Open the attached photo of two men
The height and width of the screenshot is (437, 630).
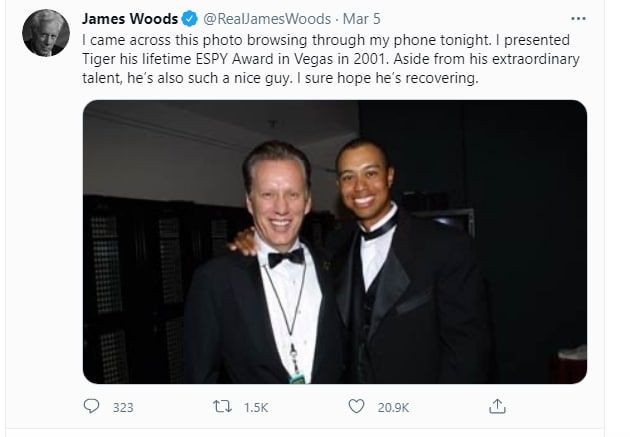[x=334, y=241]
